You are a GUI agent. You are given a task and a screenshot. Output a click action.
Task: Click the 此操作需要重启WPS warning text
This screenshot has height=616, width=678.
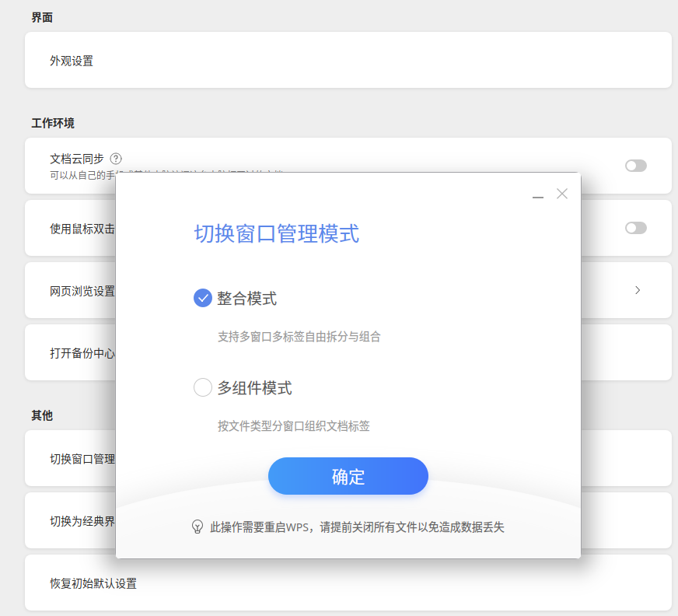(x=357, y=527)
